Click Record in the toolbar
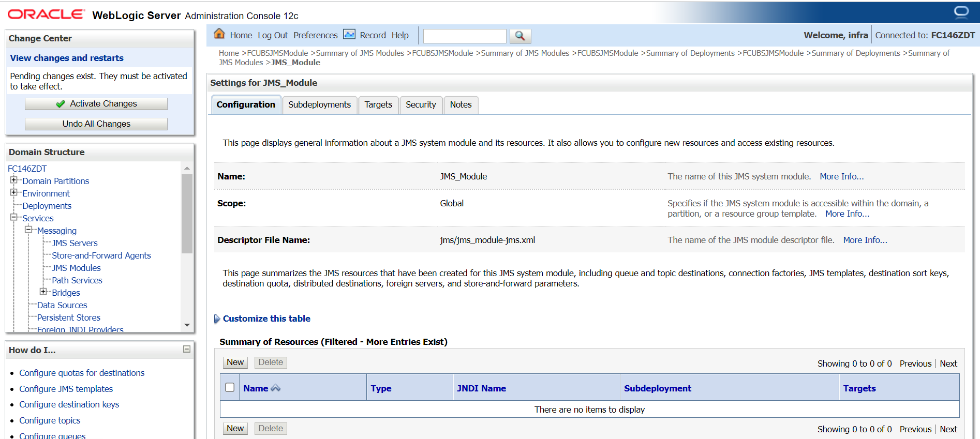 point(373,35)
